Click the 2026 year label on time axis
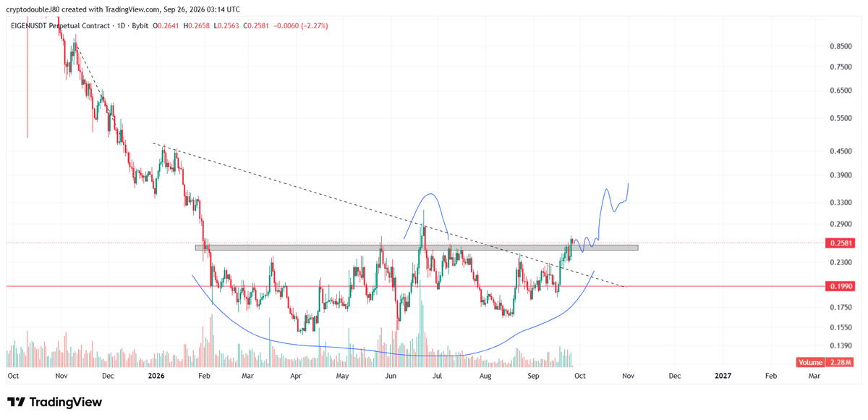868x420 pixels. coord(156,377)
